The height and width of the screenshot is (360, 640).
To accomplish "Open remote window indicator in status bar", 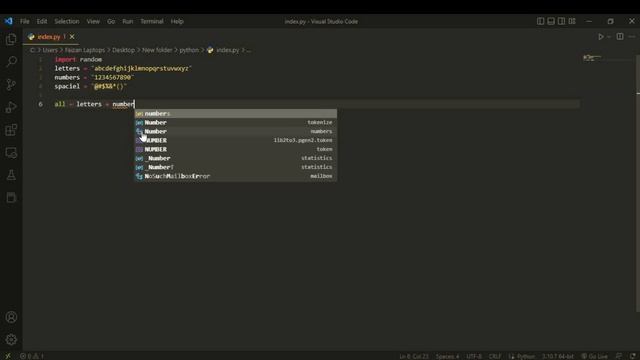I will pos(7,356).
